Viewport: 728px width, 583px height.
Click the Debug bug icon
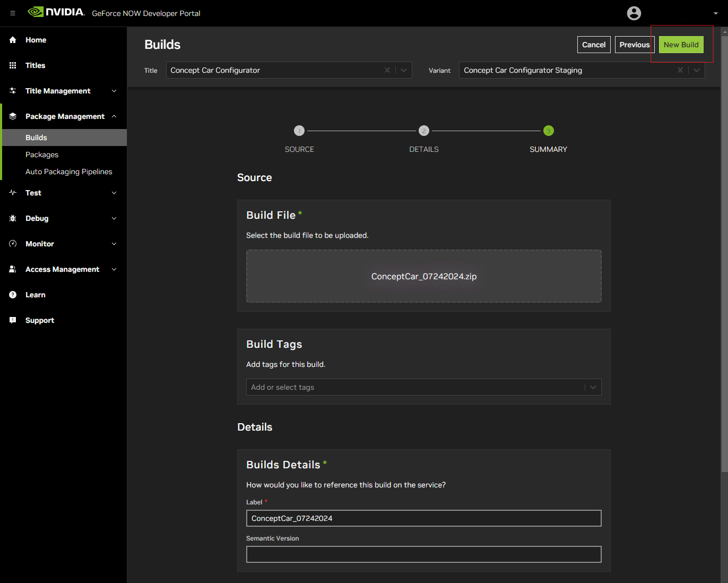pos(13,218)
